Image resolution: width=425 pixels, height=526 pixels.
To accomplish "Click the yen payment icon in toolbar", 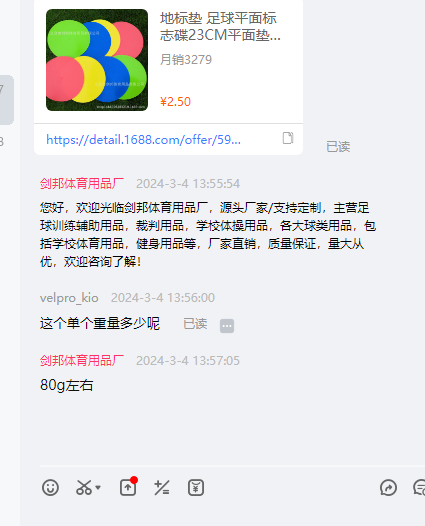I will [x=196, y=487].
